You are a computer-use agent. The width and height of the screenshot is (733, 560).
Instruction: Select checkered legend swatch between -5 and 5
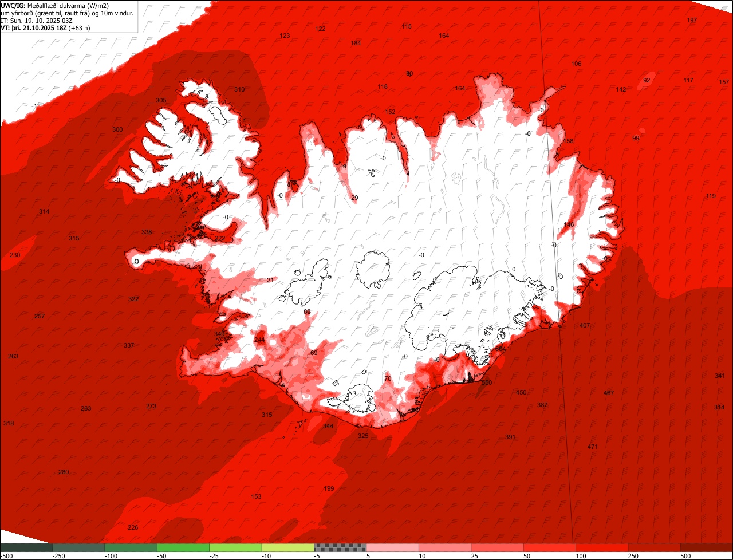click(x=340, y=547)
